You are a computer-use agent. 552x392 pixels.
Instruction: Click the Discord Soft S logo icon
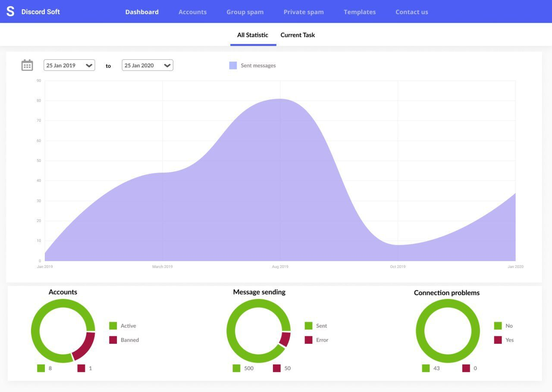[x=10, y=12]
